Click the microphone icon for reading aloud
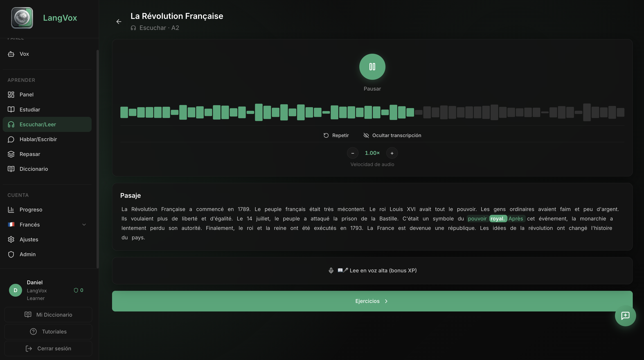Screen dimensions: 644x360 coord(331,271)
